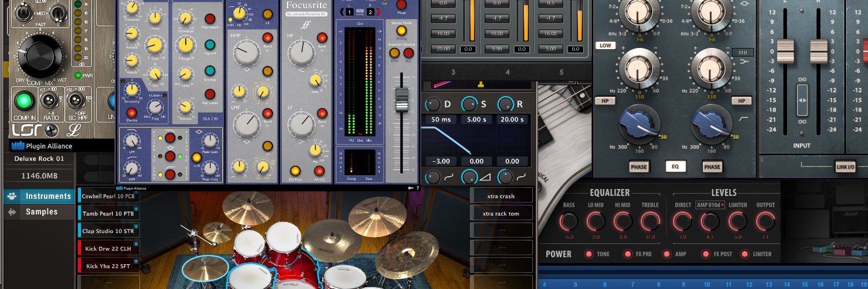Viewport: 868px width, 289px height.
Task: Enable the Ext Key button
Action: [210, 70]
